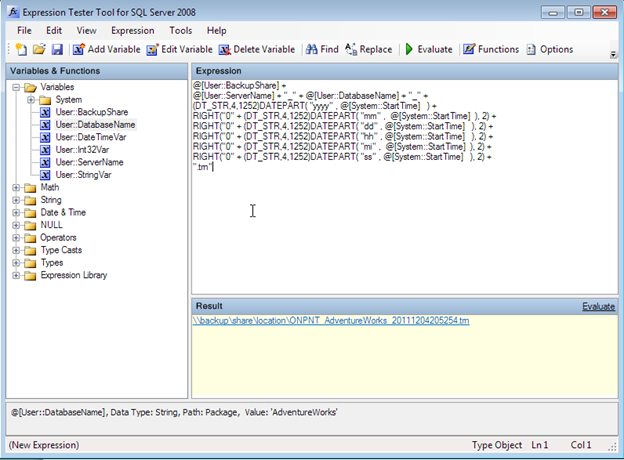Click the System folder icon
624x460 pixels.
pyautogui.click(x=45, y=100)
